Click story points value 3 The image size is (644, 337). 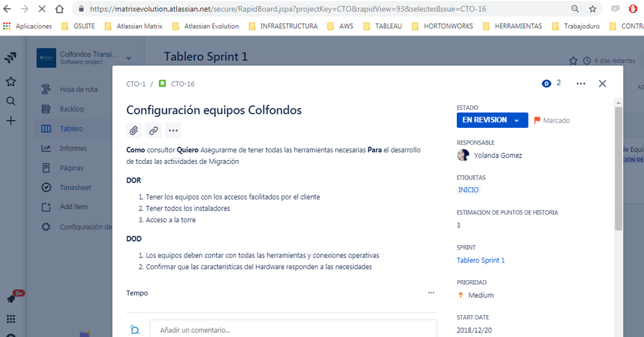pos(459,225)
